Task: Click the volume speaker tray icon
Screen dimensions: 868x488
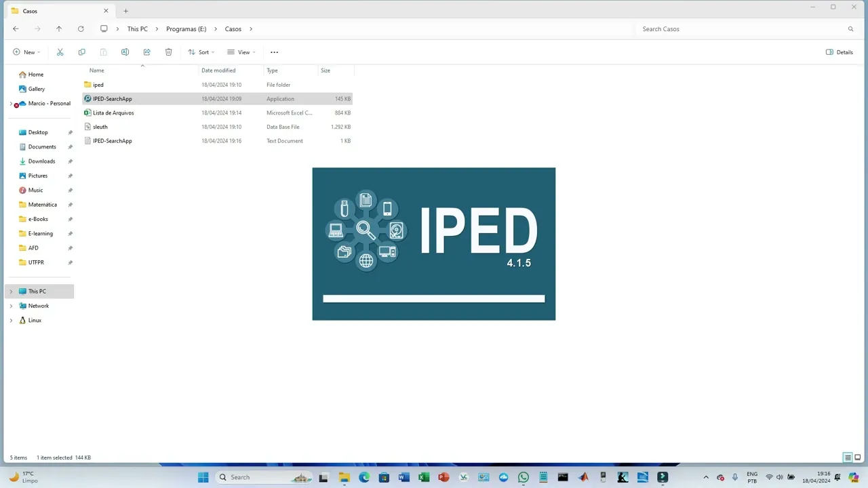Action: 780,477
